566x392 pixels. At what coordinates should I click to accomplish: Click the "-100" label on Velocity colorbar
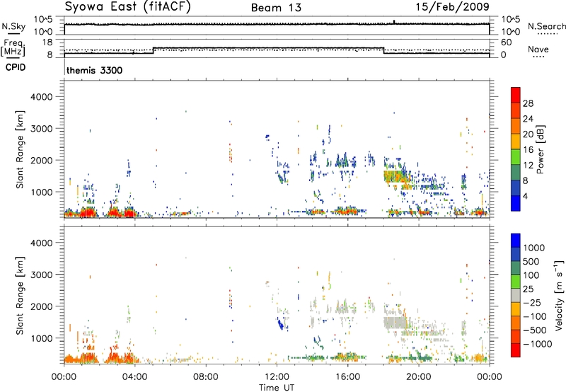point(534,316)
